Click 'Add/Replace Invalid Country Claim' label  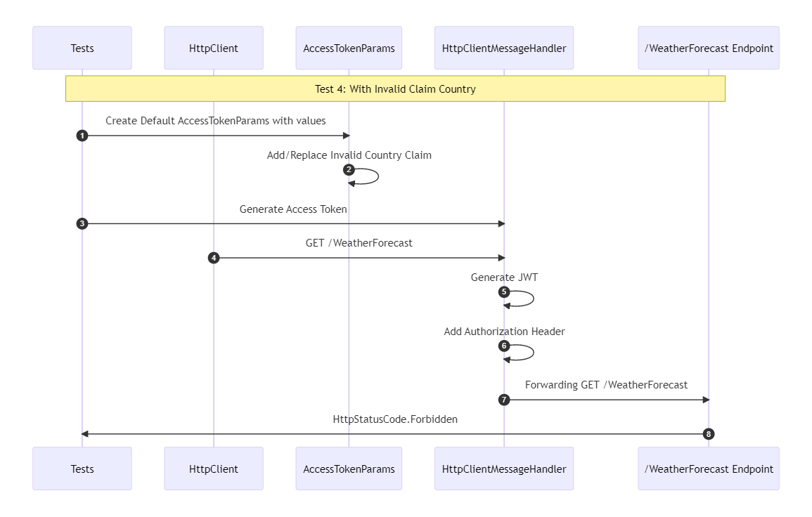coord(349,155)
